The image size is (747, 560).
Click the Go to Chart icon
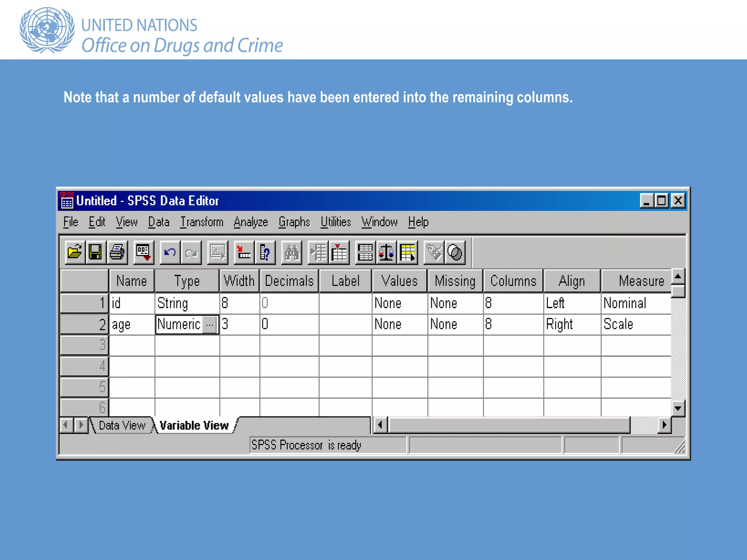pyautogui.click(x=218, y=252)
